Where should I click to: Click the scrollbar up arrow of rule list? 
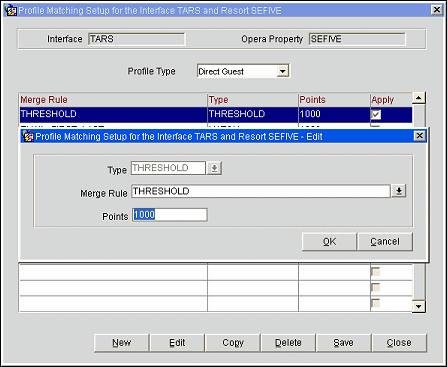[419, 98]
